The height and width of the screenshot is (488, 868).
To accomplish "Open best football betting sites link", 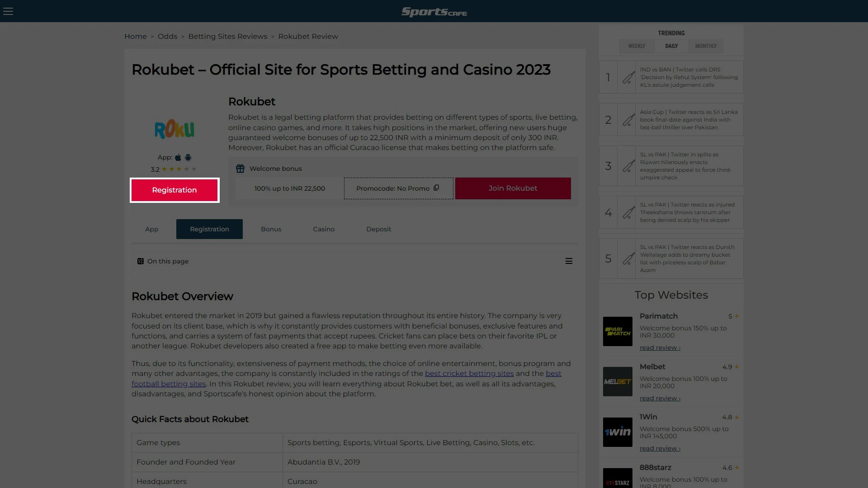I will coord(346,379).
